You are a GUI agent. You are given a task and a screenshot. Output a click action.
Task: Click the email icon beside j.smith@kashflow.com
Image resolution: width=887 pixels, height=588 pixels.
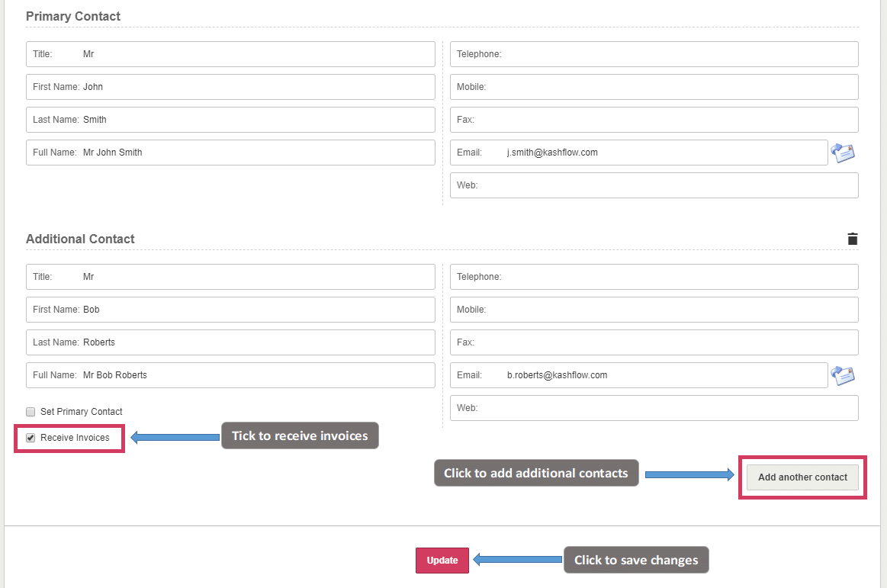[x=843, y=153]
